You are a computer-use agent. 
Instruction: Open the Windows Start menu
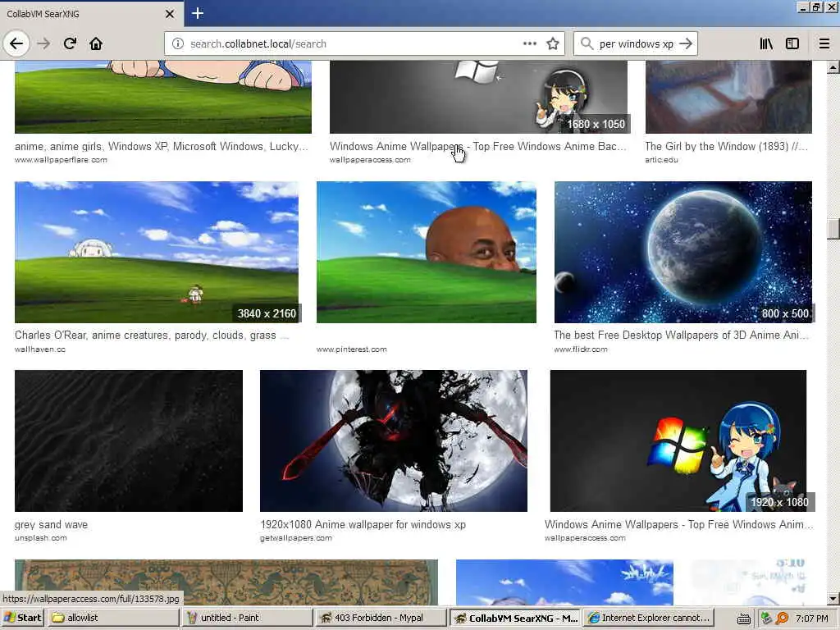pyautogui.click(x=22, y=618)
